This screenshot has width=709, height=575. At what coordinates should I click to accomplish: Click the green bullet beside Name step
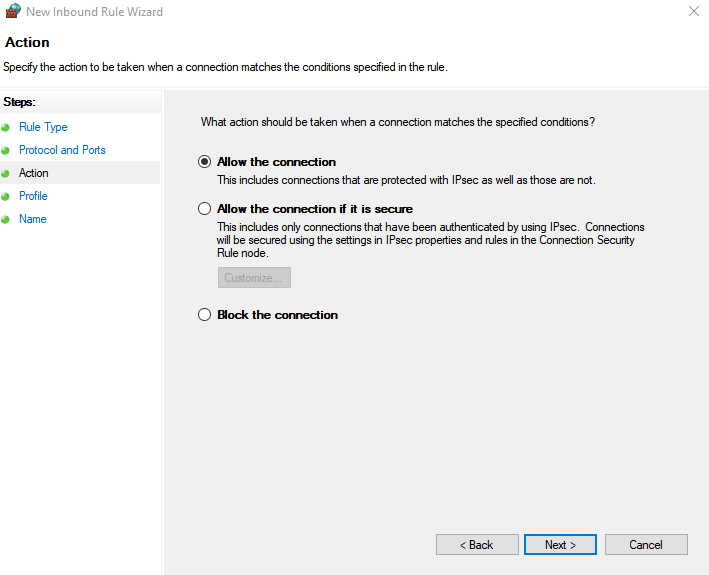5,220
